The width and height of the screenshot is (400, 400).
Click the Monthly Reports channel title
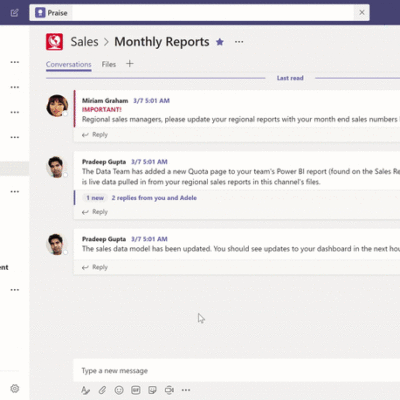pos(162,42)
